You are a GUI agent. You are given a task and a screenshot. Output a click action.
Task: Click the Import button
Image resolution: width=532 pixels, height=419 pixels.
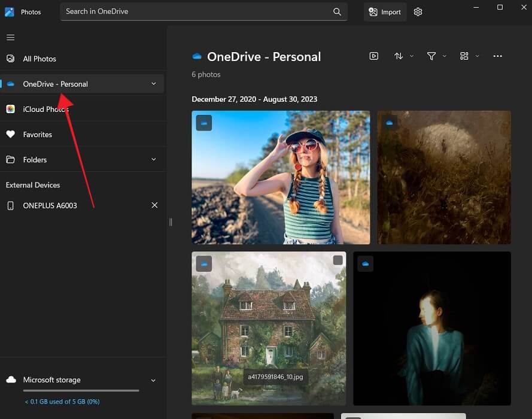(x=385, y=12)
